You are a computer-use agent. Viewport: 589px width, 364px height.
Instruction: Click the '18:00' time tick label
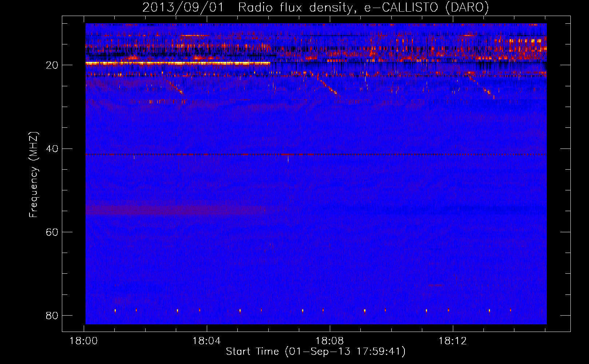(84, 341)
